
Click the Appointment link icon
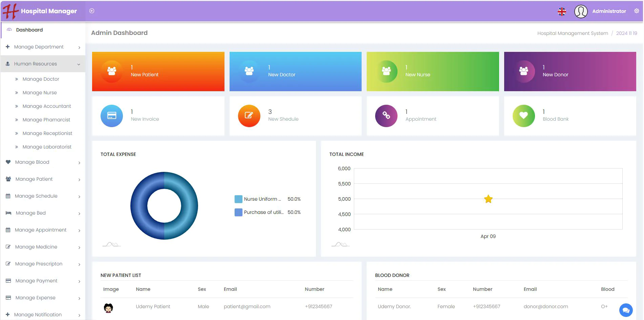click(x=386, y=116)
